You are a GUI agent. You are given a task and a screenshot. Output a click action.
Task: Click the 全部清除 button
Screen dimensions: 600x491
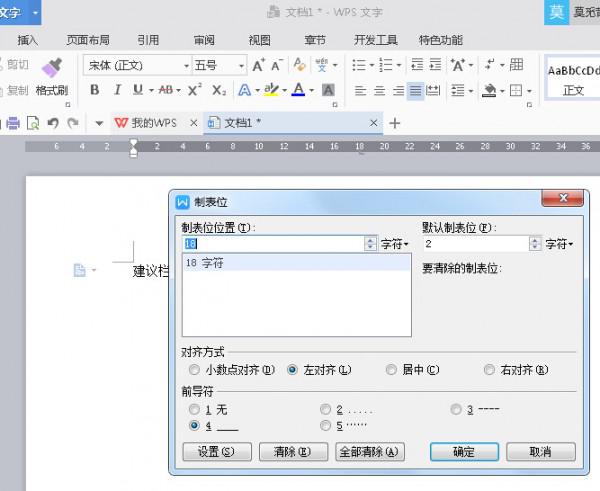[x=370, y=452]
